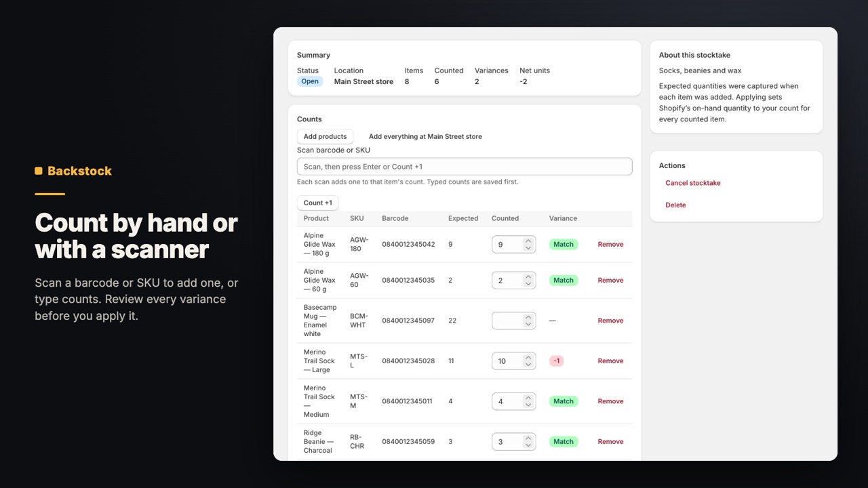Decrease counted value for Alpine Glide Wax 60 g
Image resolution: width=868 pixels, height=488 pixels.
click(x=528, y=284)
